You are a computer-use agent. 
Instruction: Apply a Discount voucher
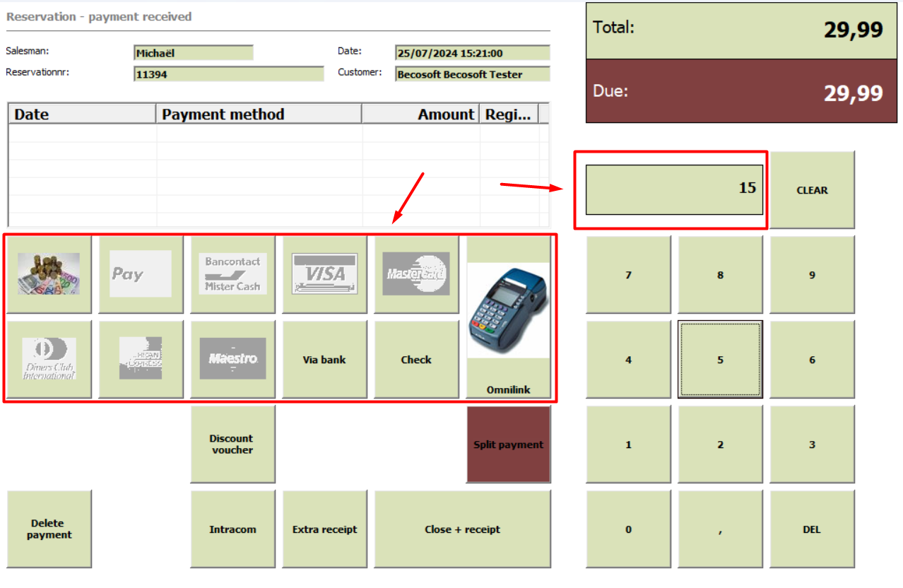233,444
